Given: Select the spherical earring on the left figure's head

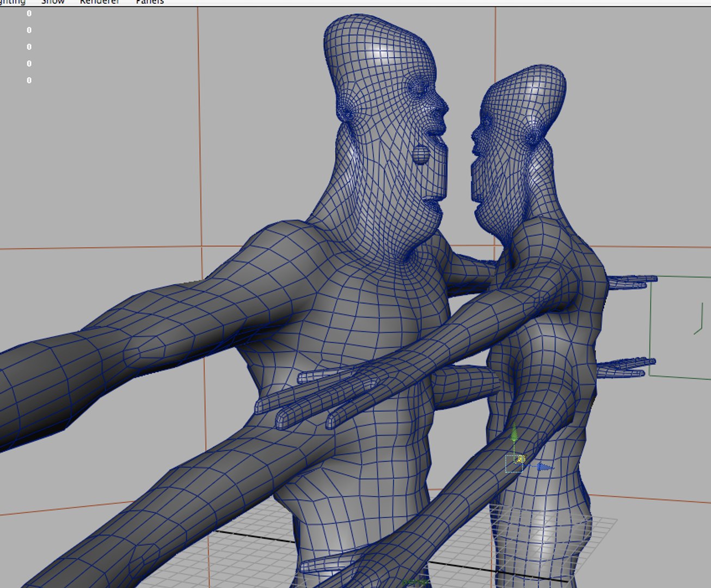Looking at the screenshot, I should pos(421,154).
